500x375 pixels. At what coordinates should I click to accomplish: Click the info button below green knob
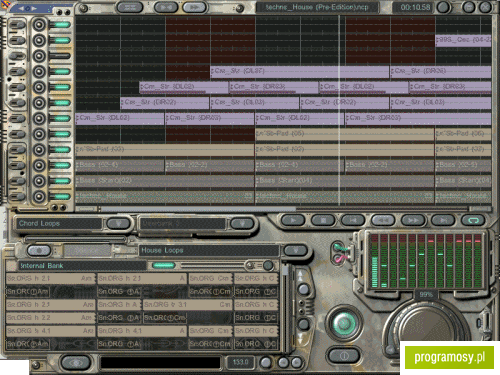click(x=344, y=356)
